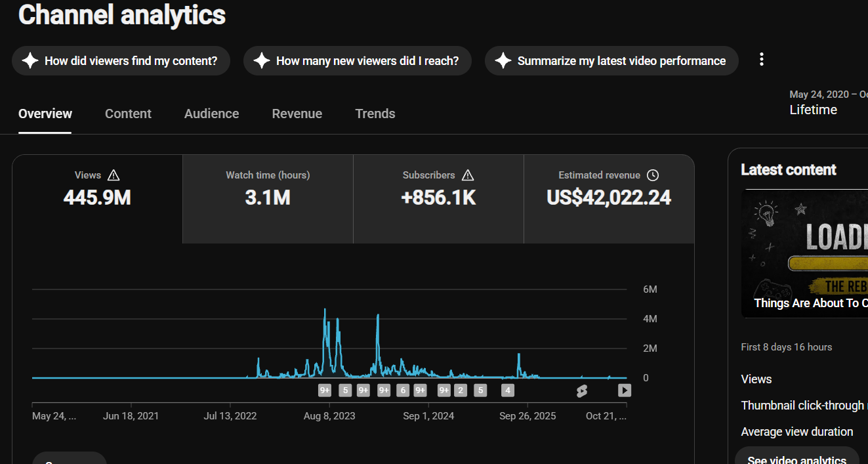Click the chart marker labeled 6
The height and width of the screenshot is (464, 868).
(403, 390)
